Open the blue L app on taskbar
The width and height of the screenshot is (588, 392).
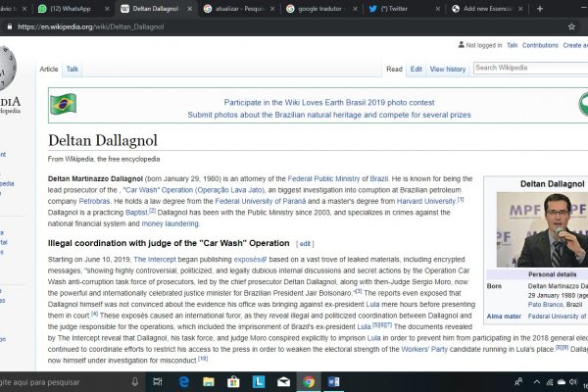pyautogui.click(x=259, y=382)
